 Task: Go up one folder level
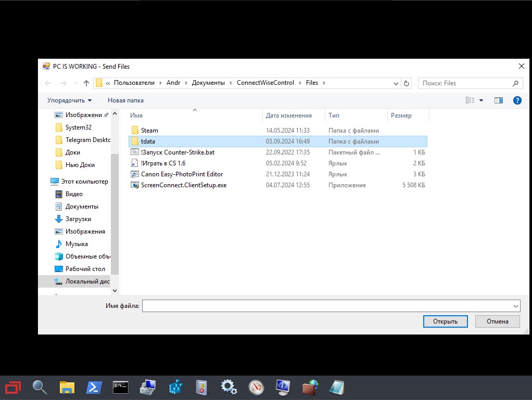click(x=86, y=83)
